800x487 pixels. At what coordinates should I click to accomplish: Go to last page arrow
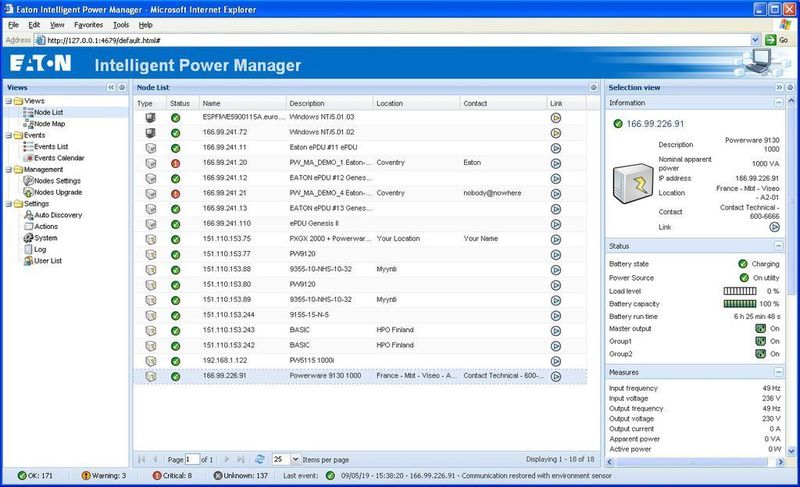click(x=240, y=459)
